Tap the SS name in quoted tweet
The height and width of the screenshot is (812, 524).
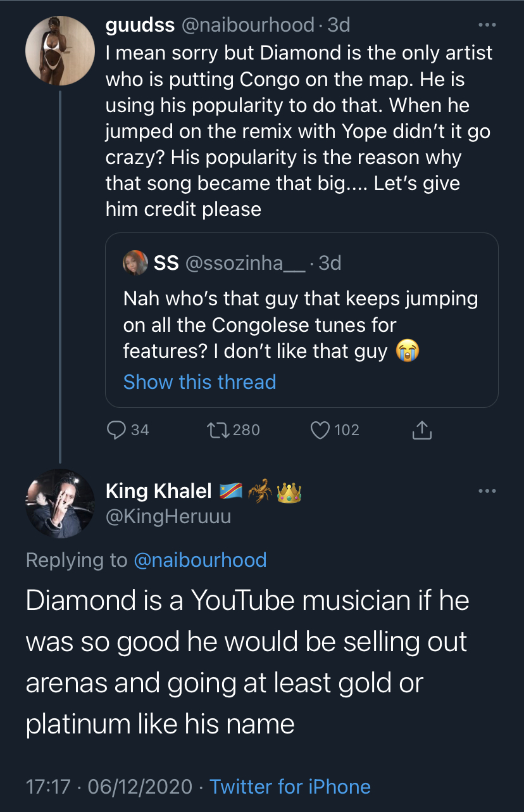click(x=166, y=263)
